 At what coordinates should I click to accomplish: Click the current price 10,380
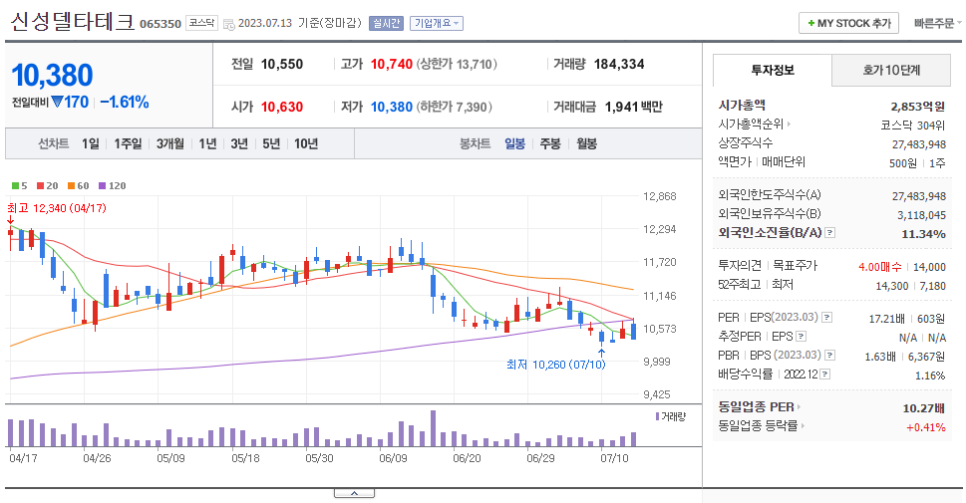[x=52, y=76]
